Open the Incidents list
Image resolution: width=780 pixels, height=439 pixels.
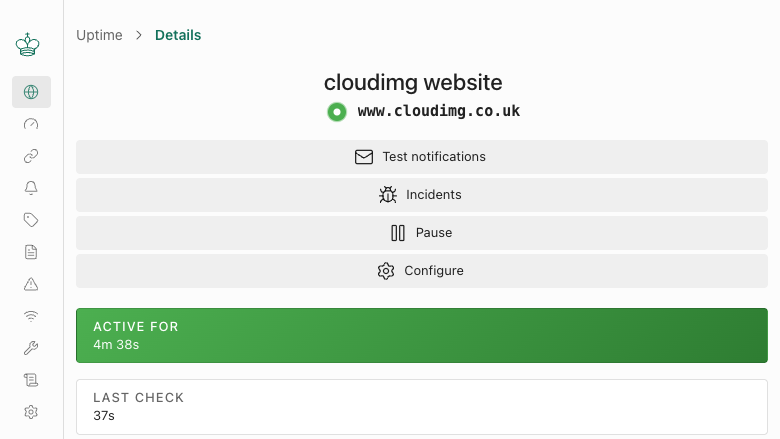pyautogui.click(x=422, y=195)
